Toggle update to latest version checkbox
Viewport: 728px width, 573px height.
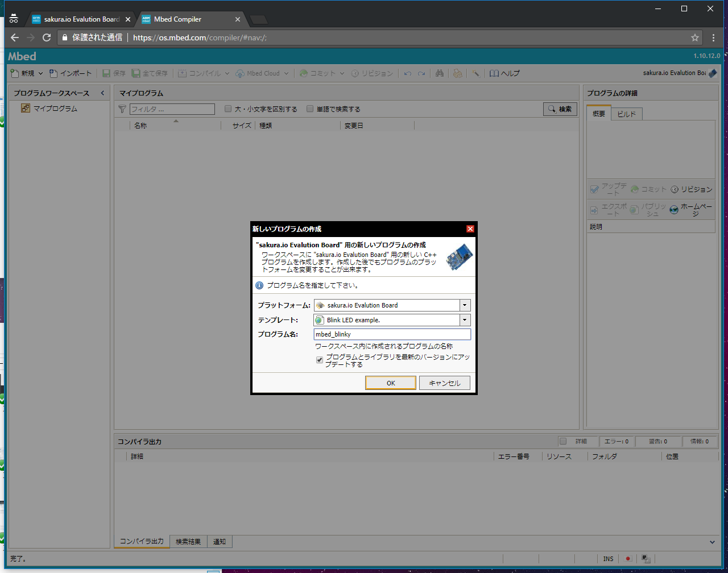320,360
